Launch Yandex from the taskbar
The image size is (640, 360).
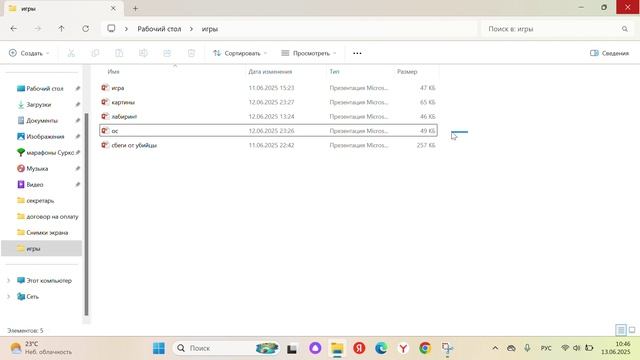359,348
